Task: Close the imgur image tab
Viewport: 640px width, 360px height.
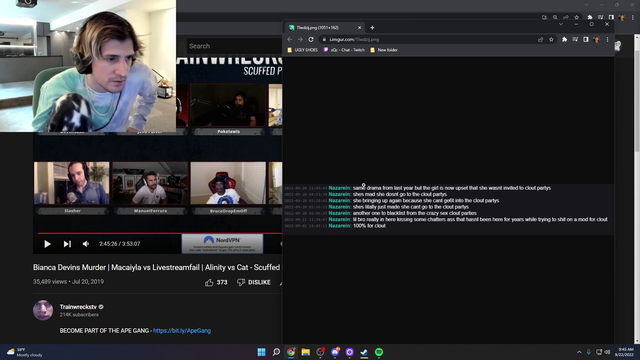Action: [360, 28]
